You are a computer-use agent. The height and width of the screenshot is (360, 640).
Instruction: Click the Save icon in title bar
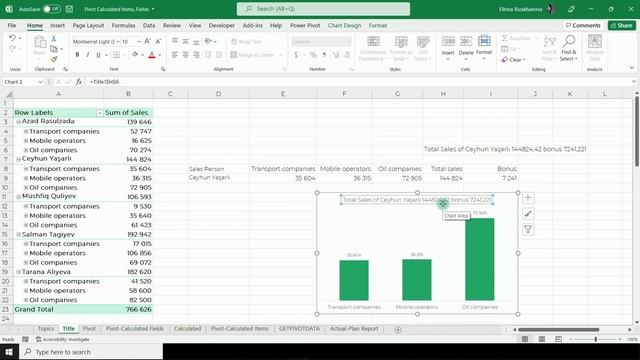tap(69, 9)
